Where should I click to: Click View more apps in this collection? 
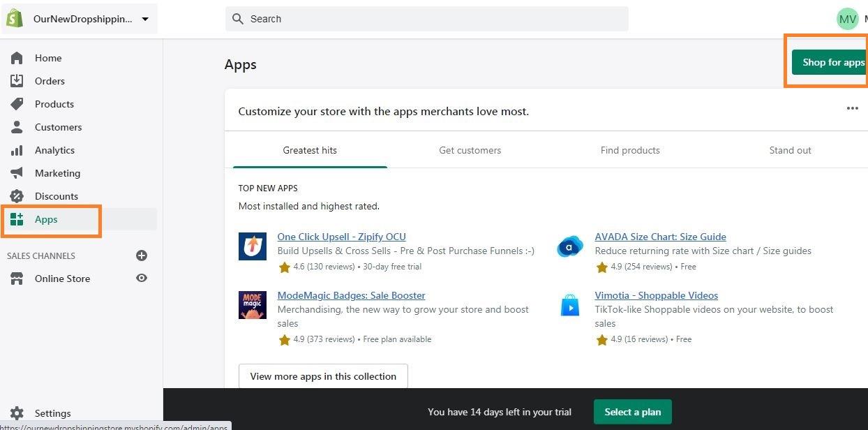pyautogui.click(x=323, y=376)
